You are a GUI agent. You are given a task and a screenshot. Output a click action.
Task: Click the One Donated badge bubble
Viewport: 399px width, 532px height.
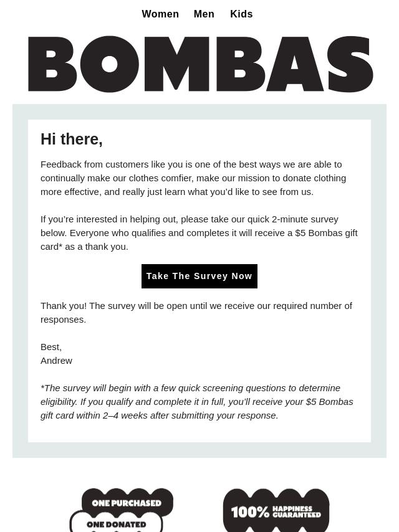pos(116,523)
